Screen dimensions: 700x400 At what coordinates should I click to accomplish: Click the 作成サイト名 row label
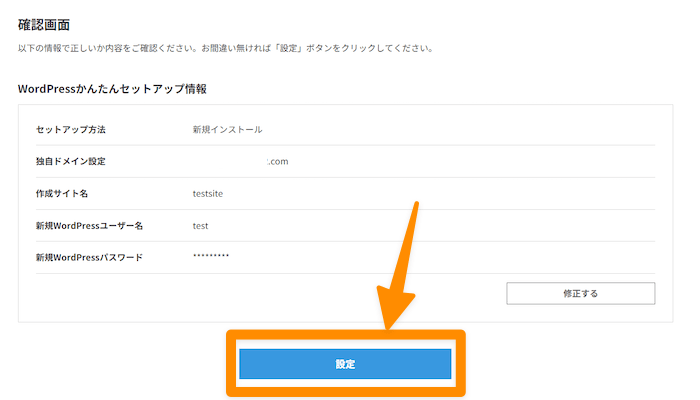(62, 193)
